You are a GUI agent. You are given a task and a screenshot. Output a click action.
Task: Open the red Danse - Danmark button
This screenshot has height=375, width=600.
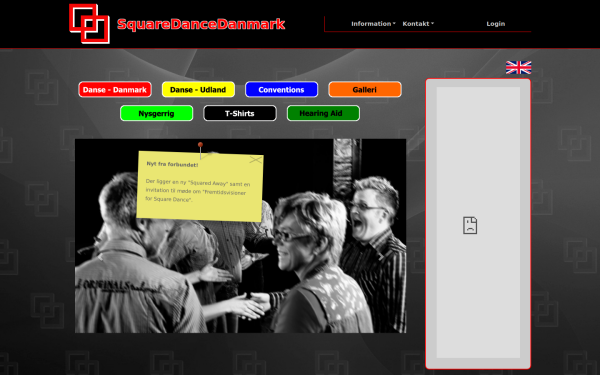115,90
